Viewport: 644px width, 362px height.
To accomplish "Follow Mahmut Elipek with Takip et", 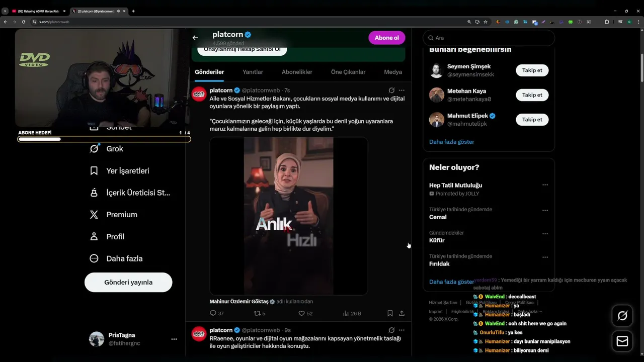I will coord(532,120).
